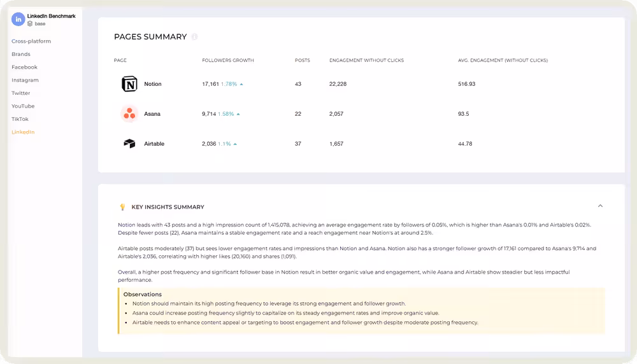
Task: Click Asana's follower growth up arrow
Action: pyautogui.click(x=238, y=114)
